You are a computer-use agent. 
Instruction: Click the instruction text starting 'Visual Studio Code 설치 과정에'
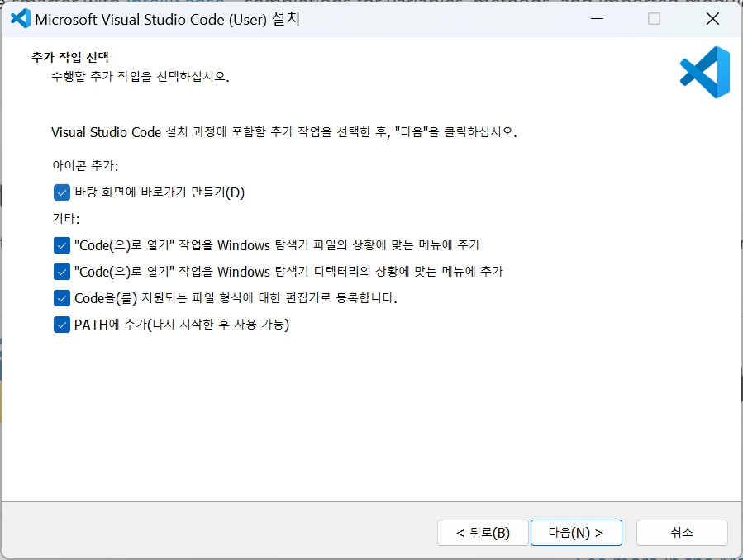coord(283,131)
